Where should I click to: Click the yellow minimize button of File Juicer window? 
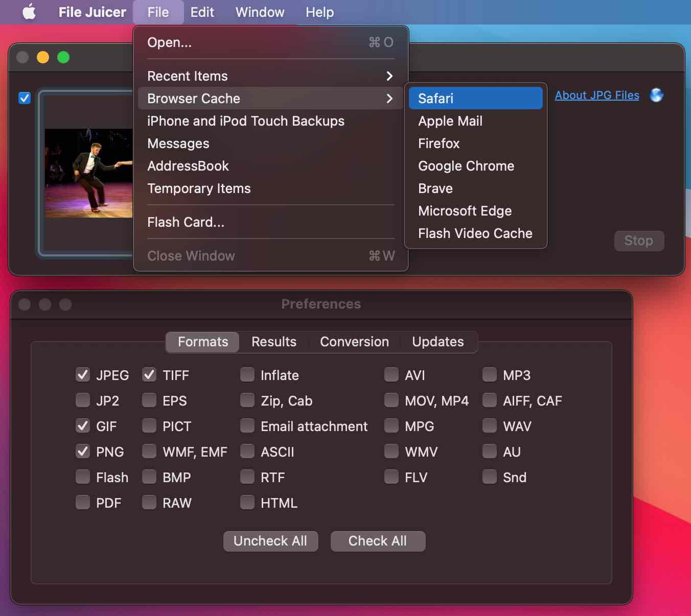43,57
